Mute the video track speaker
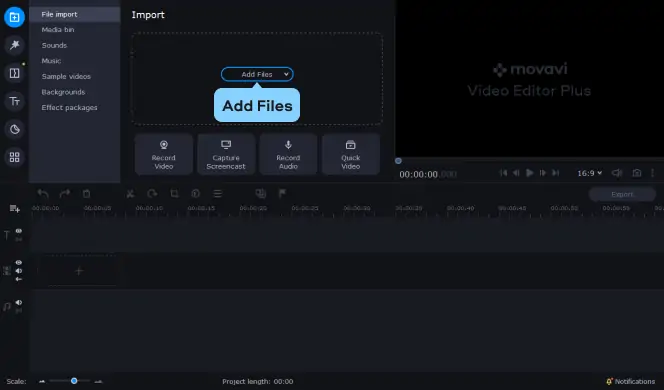Image resolution: width=664 pixels, height=390 pixels. coord(19,271)
